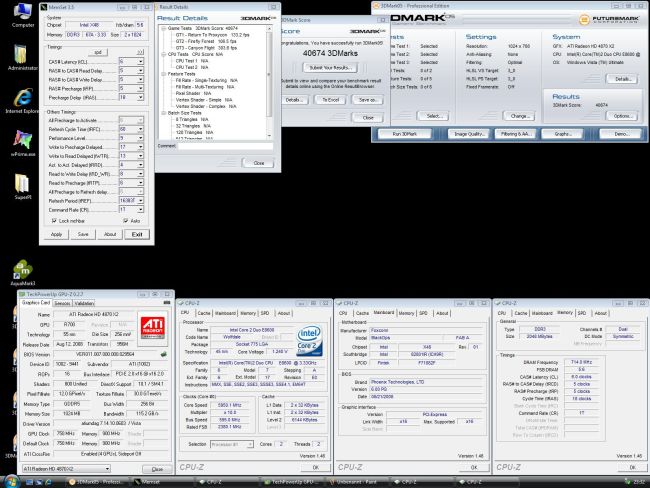Open the CAS# Latency dropdown

(x=131, y=61)
